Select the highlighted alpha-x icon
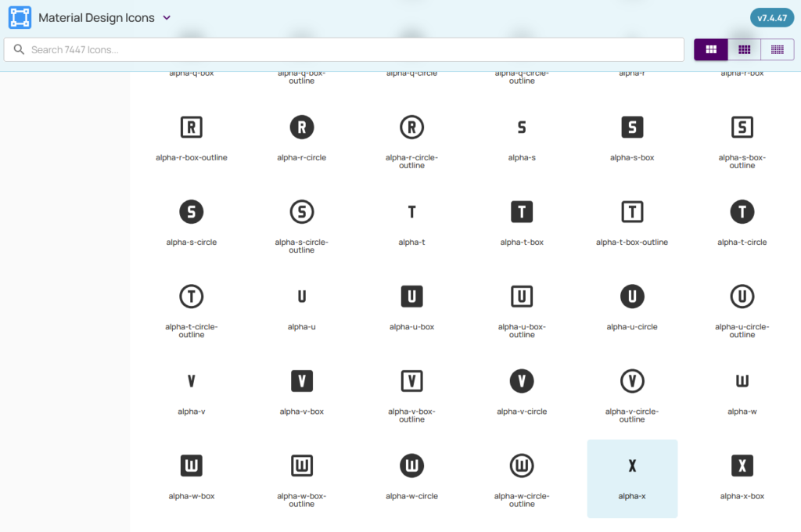801x532 pixels. [632, 466]
